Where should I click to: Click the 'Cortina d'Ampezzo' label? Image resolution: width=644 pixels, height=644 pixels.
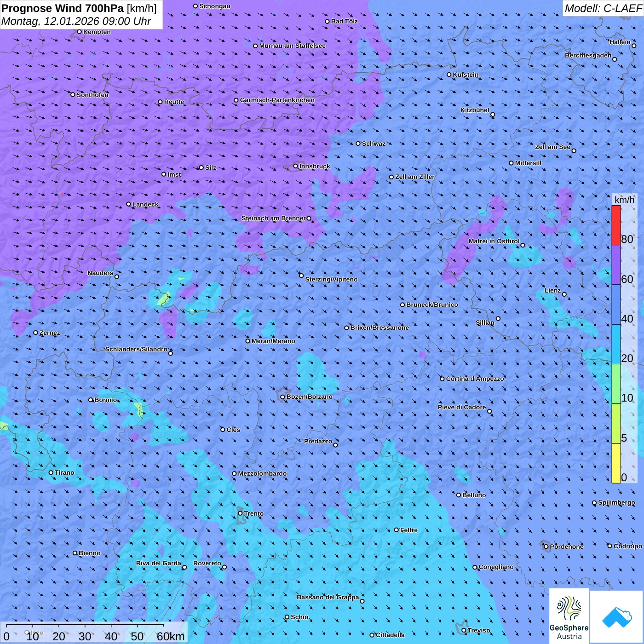click(x=475, y=379)
